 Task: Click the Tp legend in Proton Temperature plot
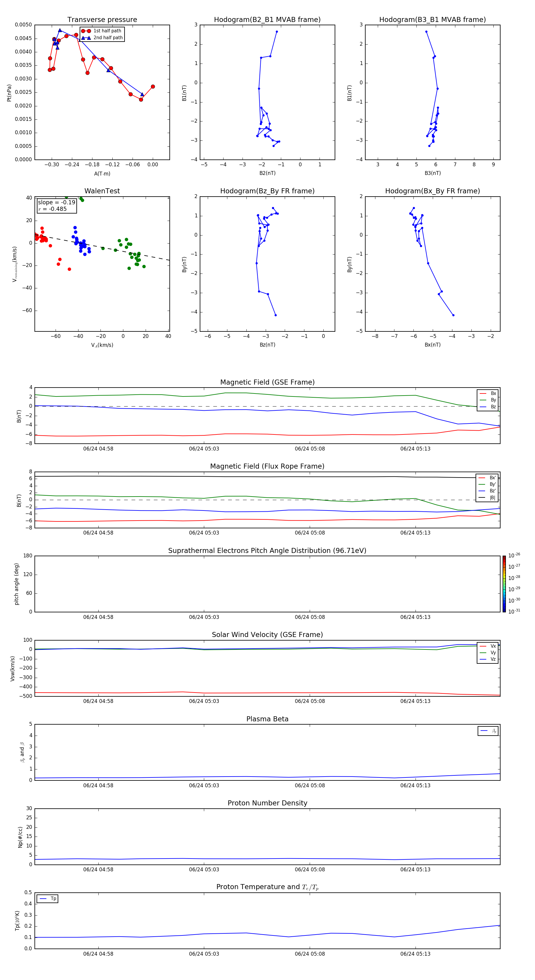(48, 899)
